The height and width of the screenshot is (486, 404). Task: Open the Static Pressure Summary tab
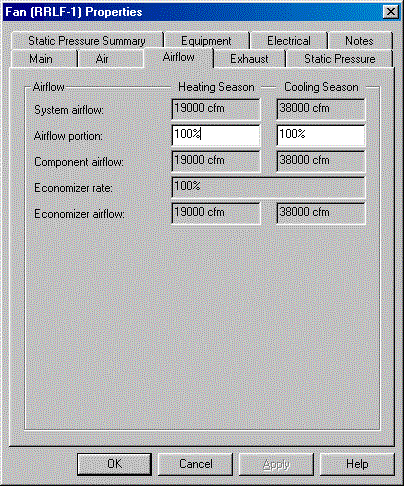[x=87, y=41]
